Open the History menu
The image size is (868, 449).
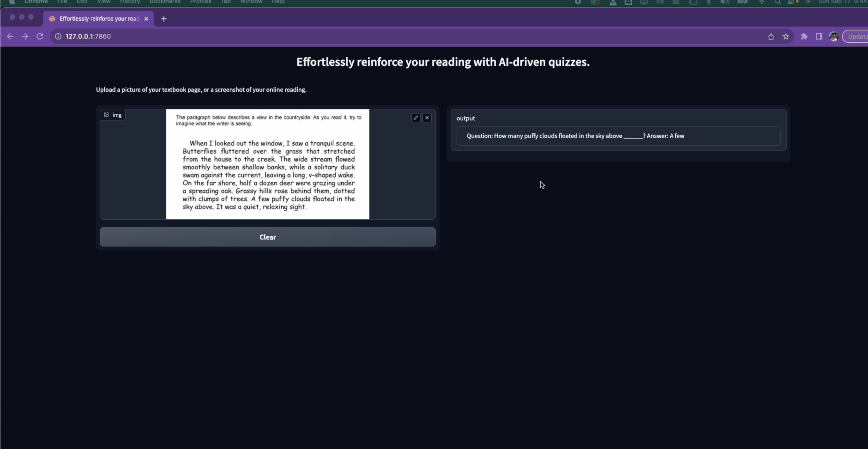(x=130, y=2)
